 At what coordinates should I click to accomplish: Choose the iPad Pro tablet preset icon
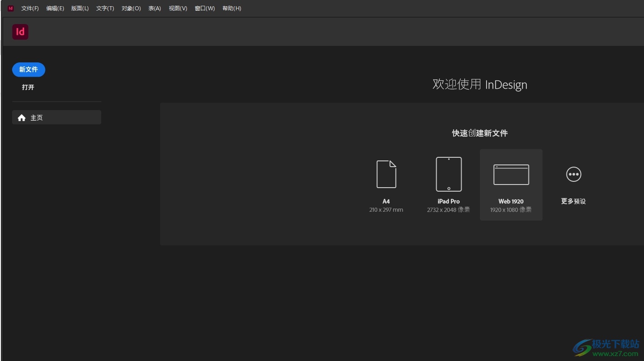(449, 174)
